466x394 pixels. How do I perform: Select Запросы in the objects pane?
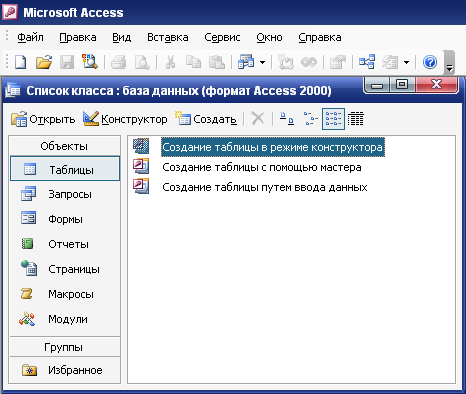(65, 194)
